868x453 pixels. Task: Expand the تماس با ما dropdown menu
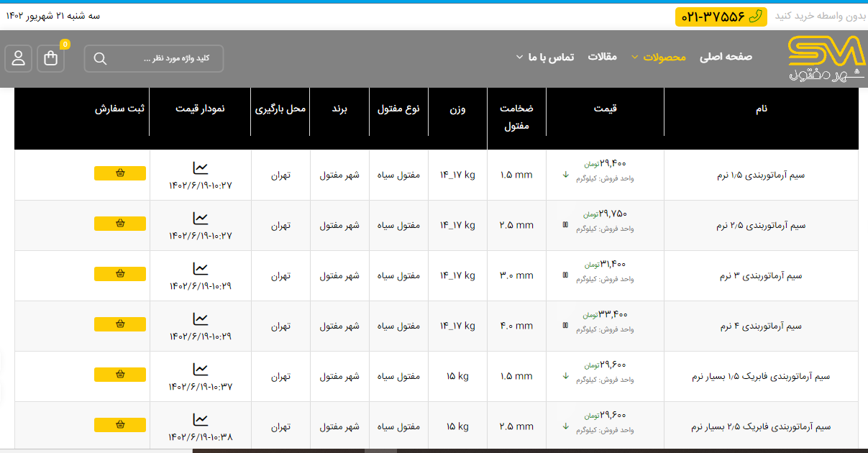pos(544,58)
